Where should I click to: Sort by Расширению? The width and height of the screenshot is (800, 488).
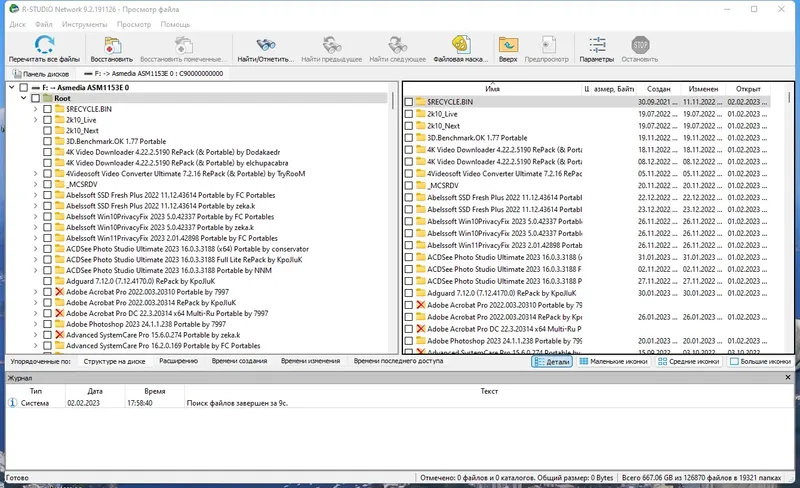179,361
